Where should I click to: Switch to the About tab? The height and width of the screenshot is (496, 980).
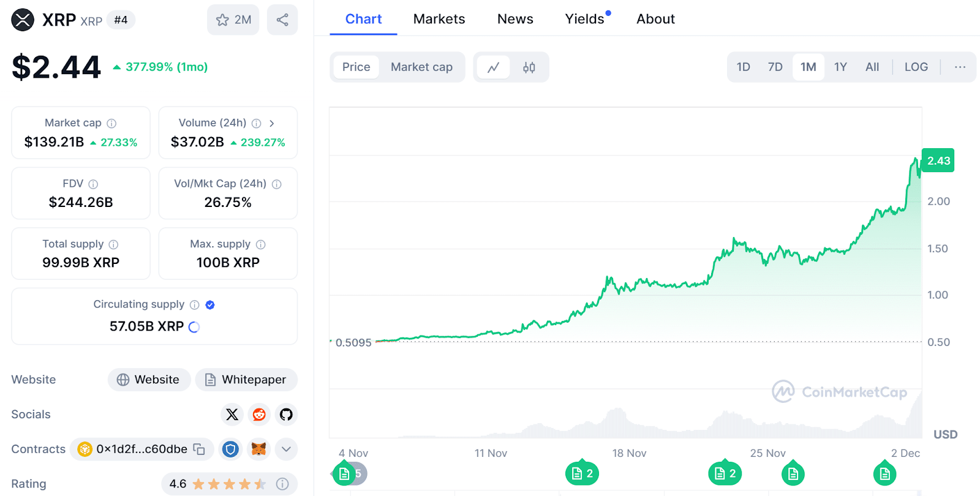click(655, 19)
